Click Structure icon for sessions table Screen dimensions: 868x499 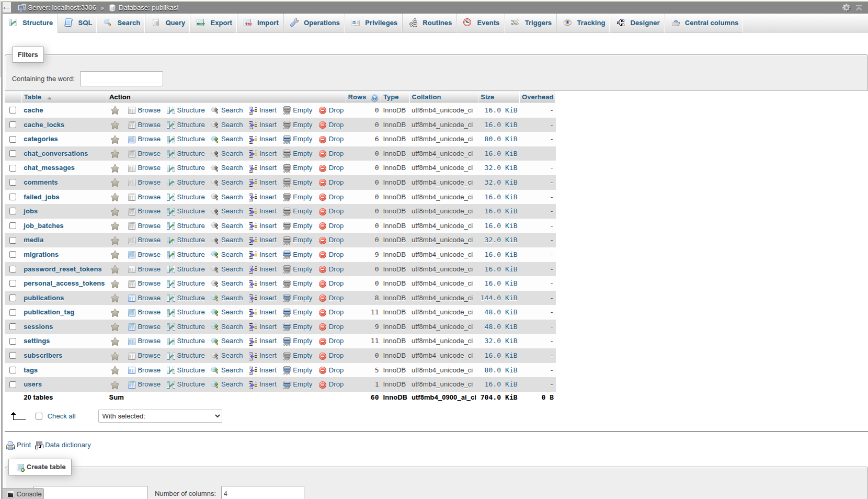point(170,327)
